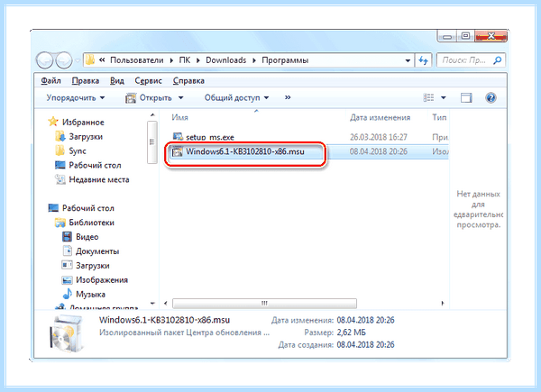Toggle the preview pane button
This screenshot has height=392, width=541.
pyautogui.click(x=466, y=98)
